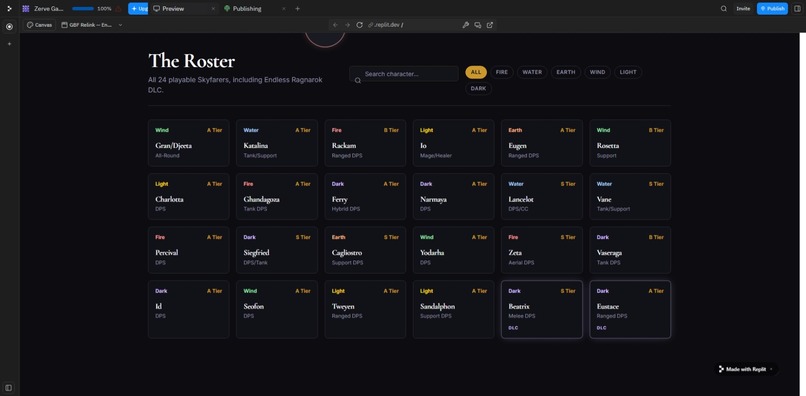Image resolution: width=806 pixels, height=396 pixels.
Task: Click the warning icon next to 100%
Action: pos(119,9)
